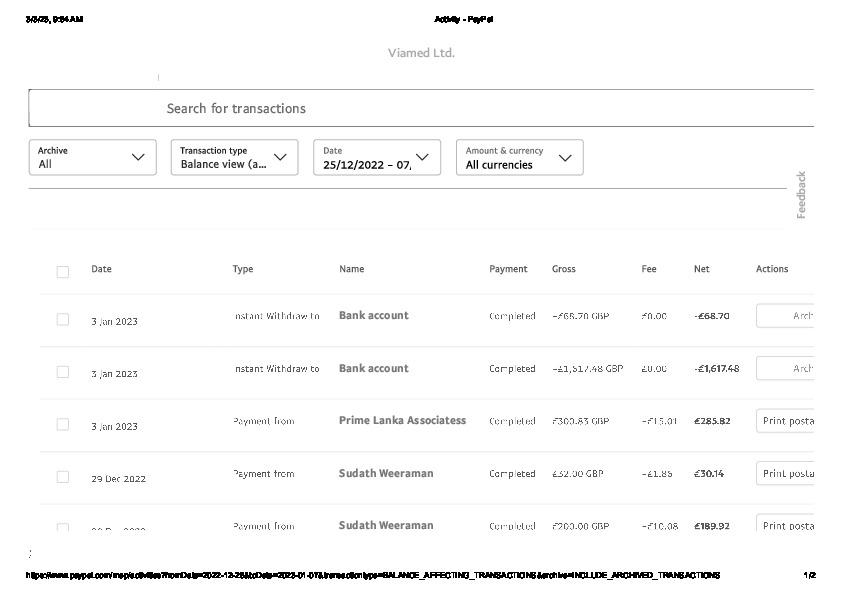Screen dimensions: 842x595
Task: Tick checkbox for the 29 Dec 2022 payment
Action: (x=63, y=477)
